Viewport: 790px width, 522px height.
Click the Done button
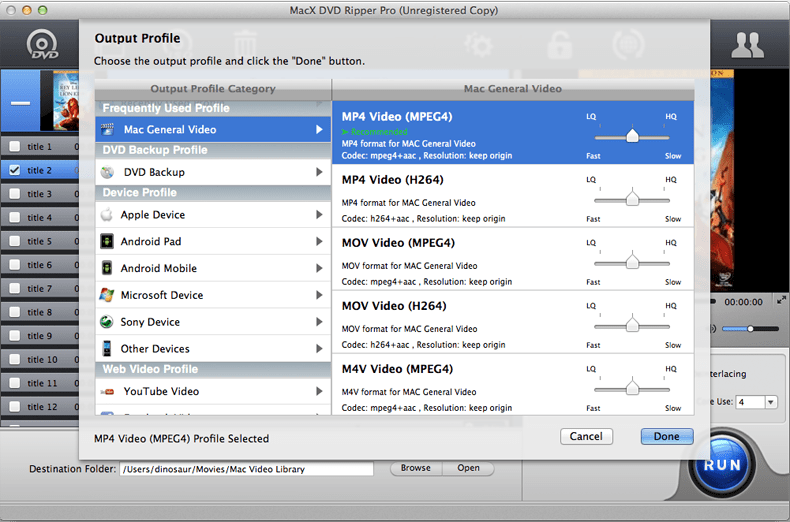click(x=667, y=436)
